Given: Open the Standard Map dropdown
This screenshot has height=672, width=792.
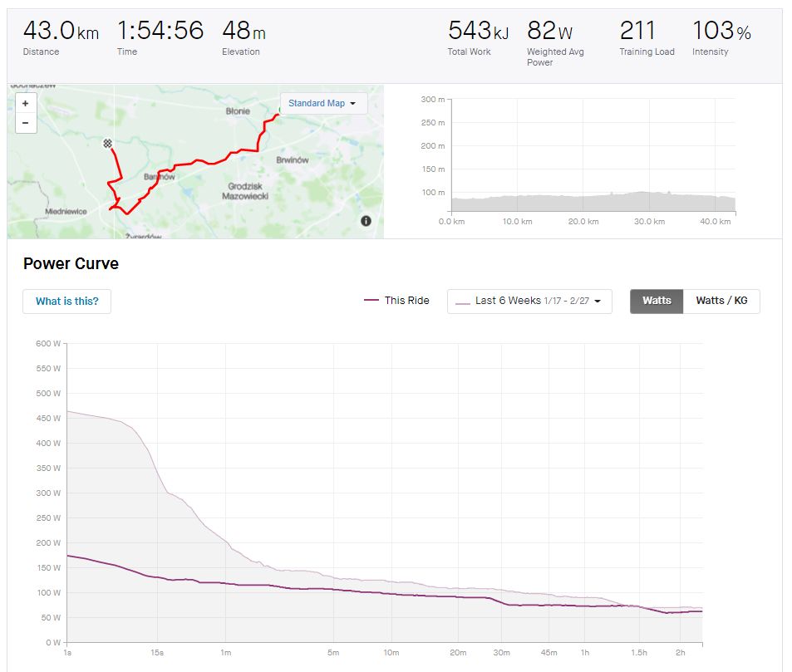Looking at the screenshot, I should (323, 104).
